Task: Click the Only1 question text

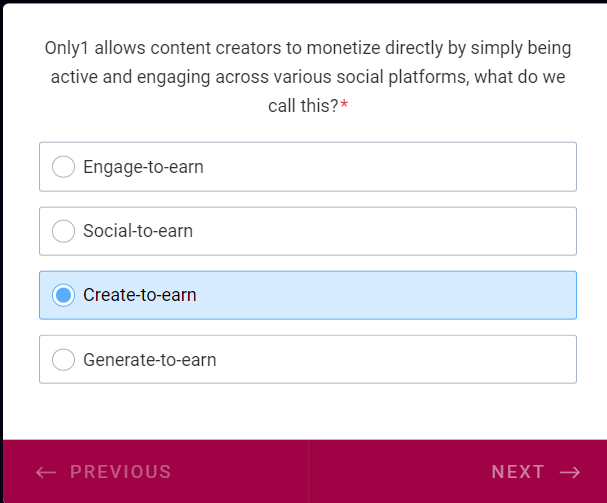Action: pos(307,76)
